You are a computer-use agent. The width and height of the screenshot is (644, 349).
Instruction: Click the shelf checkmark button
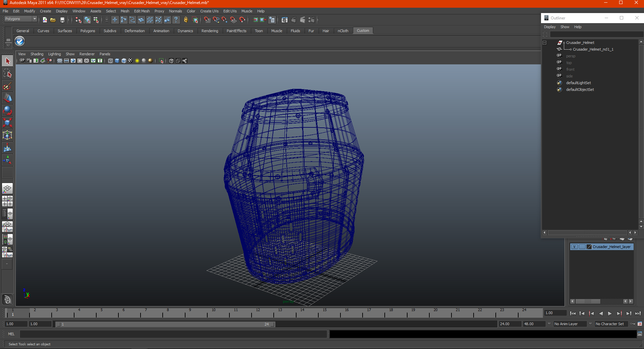(x=20, y=41)
